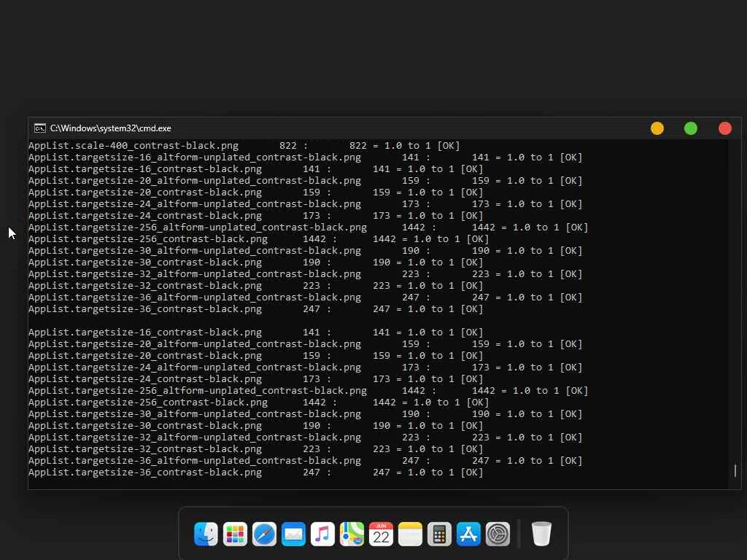Open the App Store dock icon
The width and height of the screenshot is (747, 560).
[468, 534]
